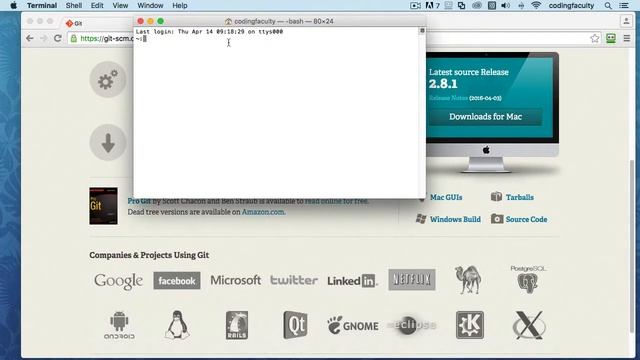
Task: Open the Windows Build link
Action: [x=455, y=219]
